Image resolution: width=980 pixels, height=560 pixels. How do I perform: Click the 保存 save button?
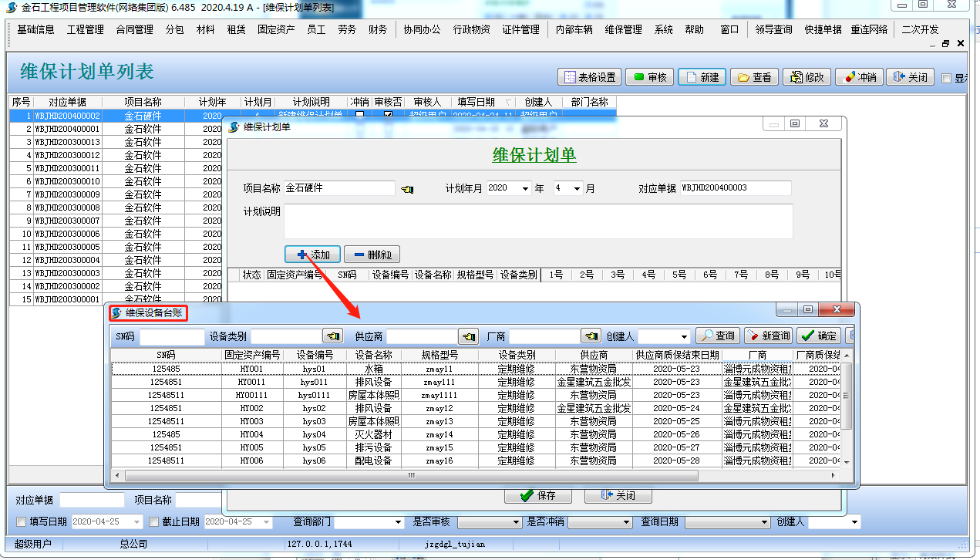pos(537,495)
